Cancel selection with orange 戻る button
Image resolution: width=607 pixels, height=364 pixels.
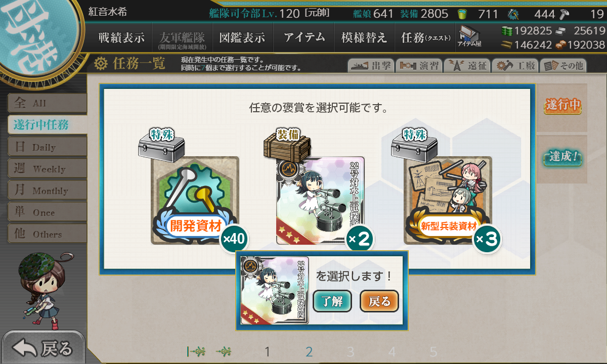coord(379,301)
